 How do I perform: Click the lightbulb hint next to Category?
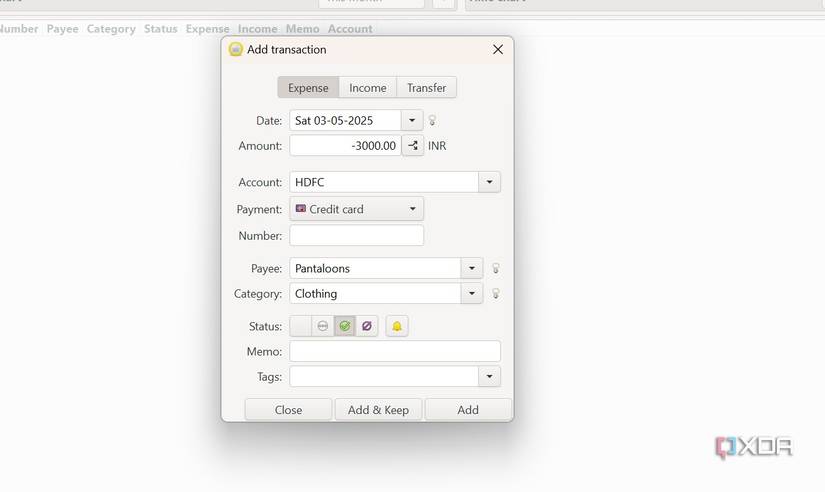point(496,294)
